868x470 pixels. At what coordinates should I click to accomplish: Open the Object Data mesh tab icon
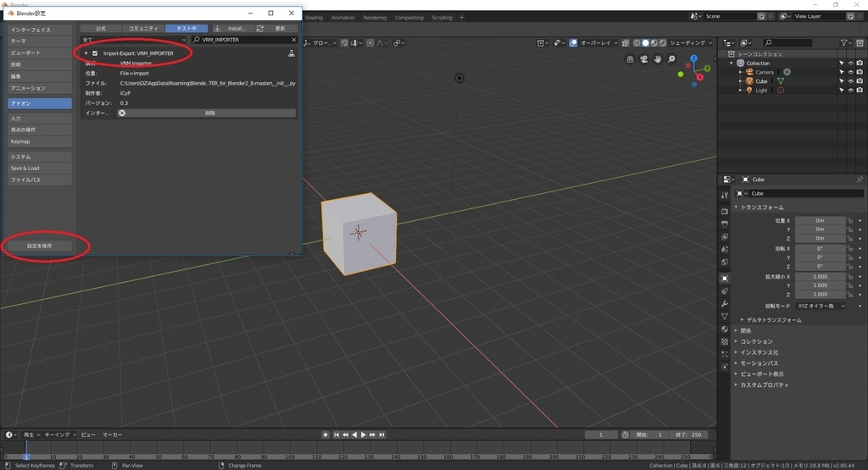click(725, 316)
